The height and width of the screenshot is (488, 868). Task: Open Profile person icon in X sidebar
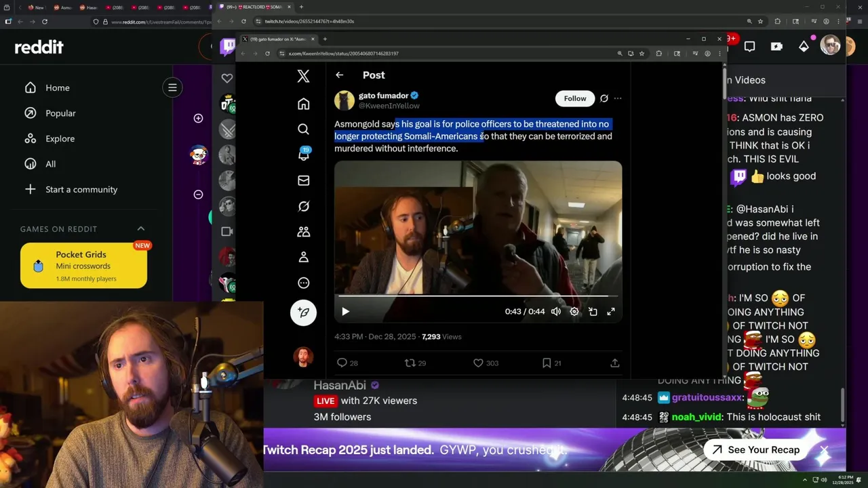(x=303, y=258)
